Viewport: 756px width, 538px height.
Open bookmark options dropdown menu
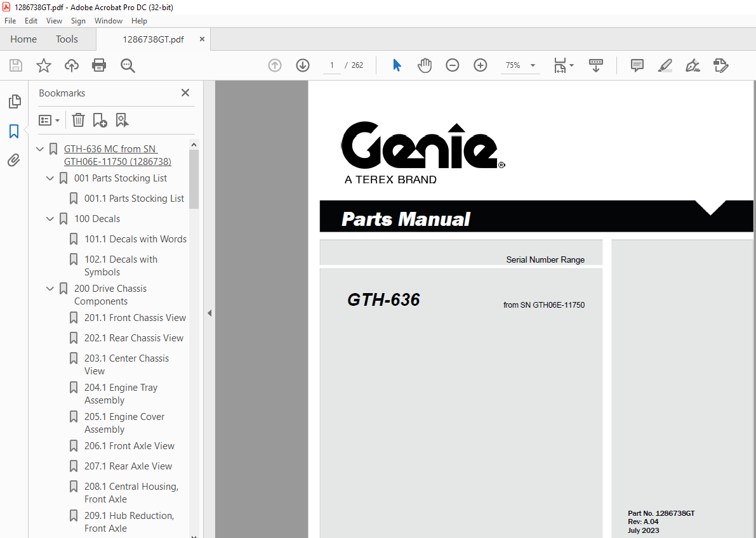49,120
